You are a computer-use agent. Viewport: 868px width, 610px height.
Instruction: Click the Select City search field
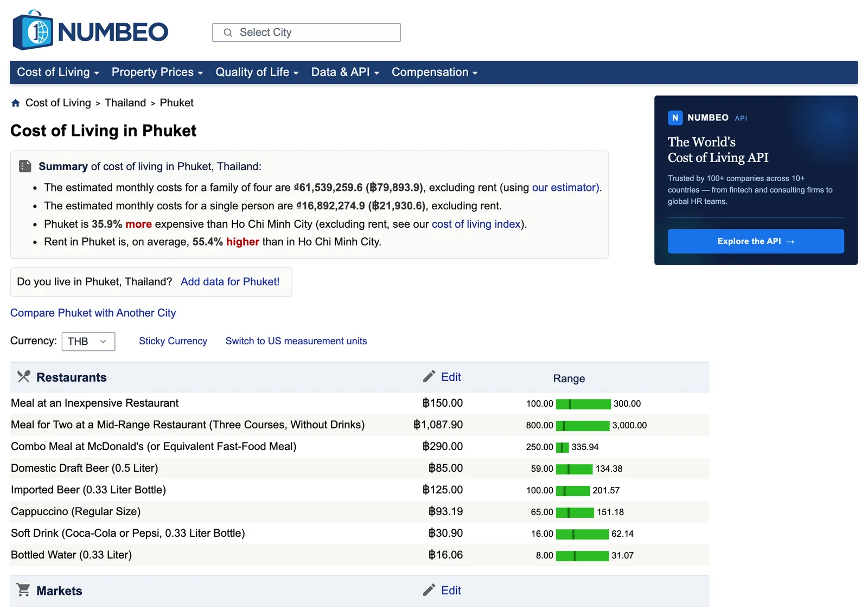pyautogui.click(x=307, y=33)
